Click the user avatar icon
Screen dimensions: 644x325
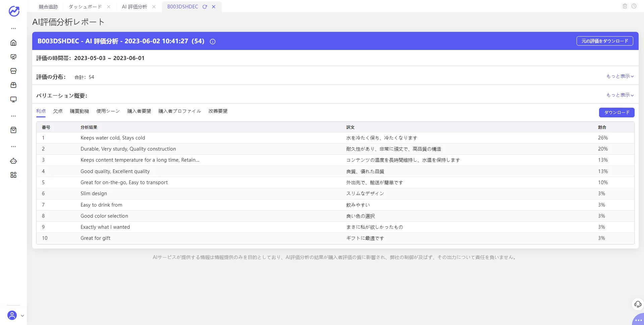pos(12,315)
